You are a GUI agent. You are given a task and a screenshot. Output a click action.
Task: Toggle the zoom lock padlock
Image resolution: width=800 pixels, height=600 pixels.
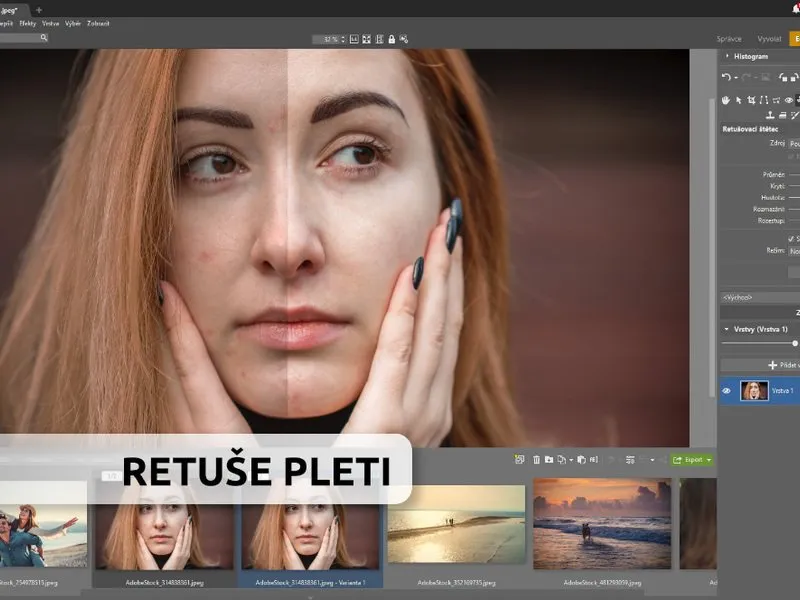tap(391, 39)
